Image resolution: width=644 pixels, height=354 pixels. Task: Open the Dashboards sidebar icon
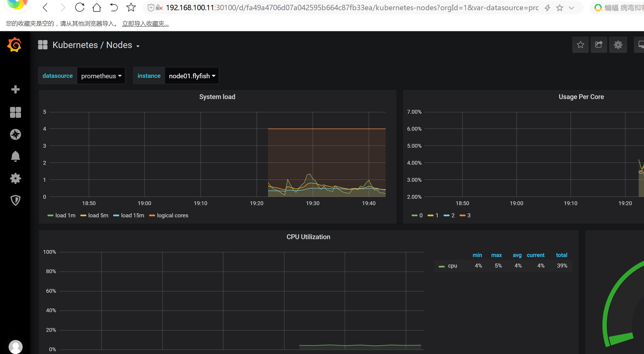(x=15, y=112)
